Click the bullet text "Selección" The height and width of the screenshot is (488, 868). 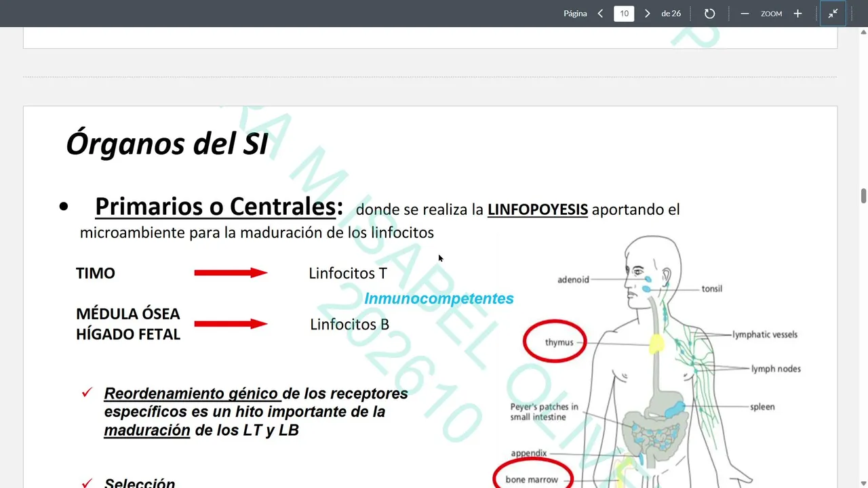(x=140, y=484)
